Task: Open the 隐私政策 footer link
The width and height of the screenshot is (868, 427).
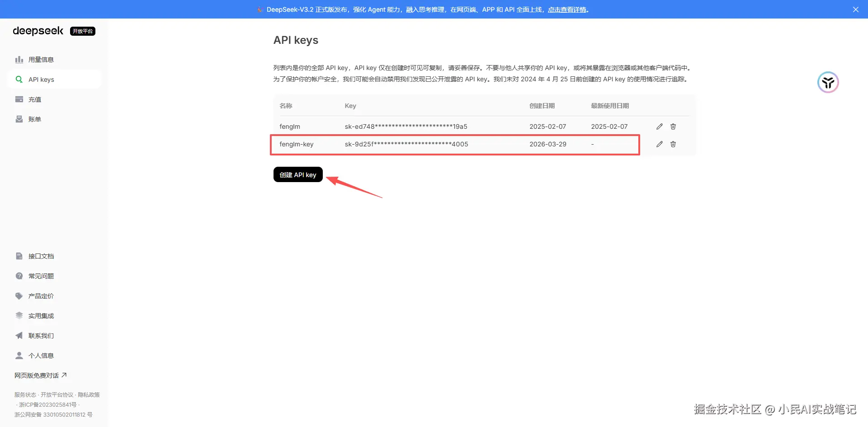Action: tap(89, 395)
